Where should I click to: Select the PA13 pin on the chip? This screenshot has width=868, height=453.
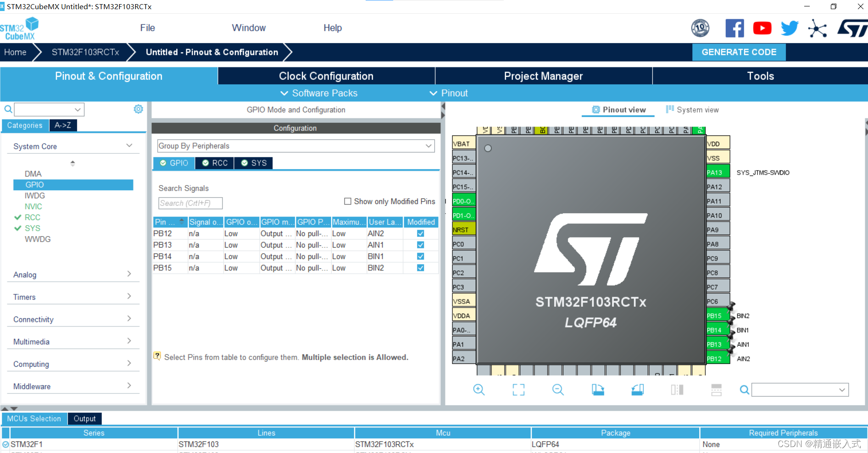718,172
